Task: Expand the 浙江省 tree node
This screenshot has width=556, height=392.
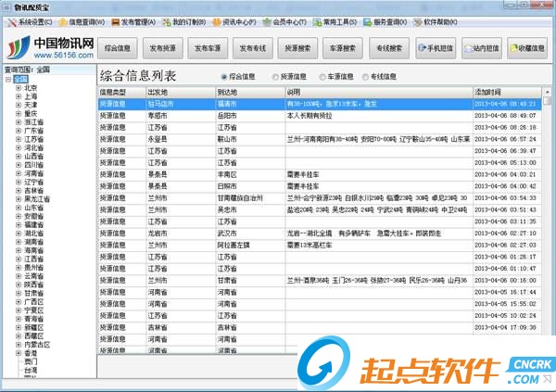Action: [19, 122]
